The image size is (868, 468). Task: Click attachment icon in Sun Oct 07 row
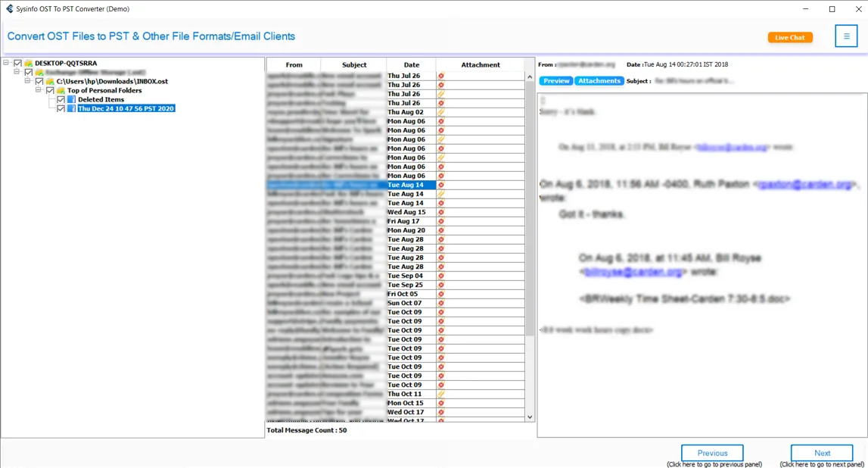point(441,303)
